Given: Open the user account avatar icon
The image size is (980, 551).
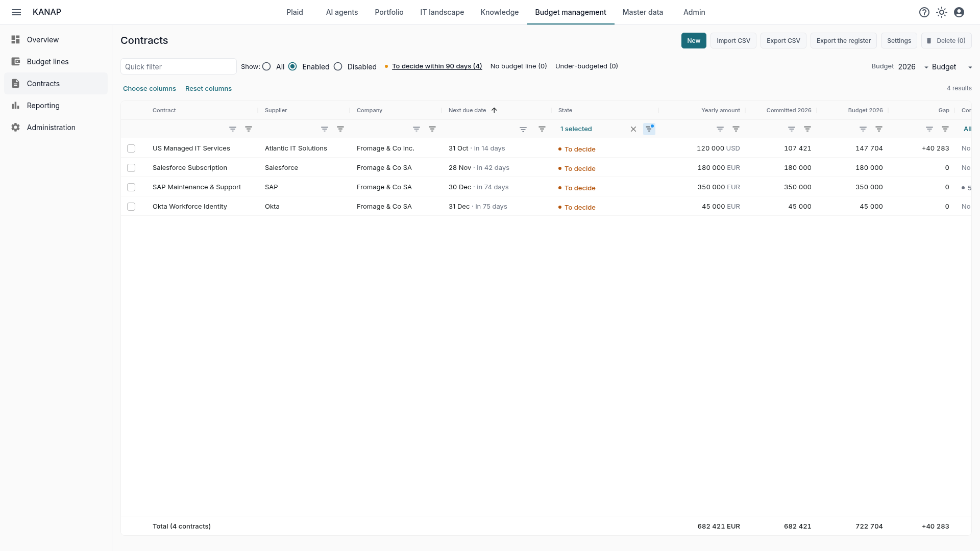Looking at the screenshot, I should click(x=959, y=12).
